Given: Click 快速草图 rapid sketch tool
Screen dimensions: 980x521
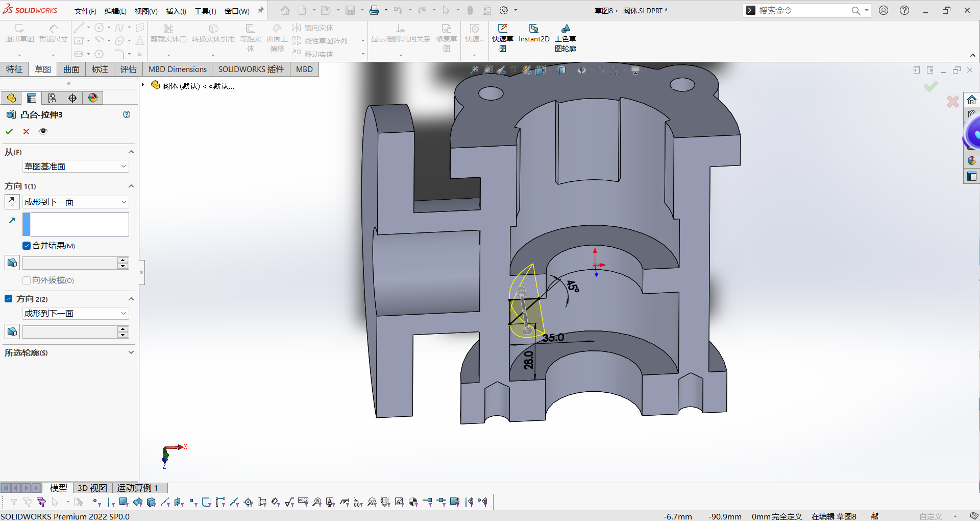Looking at the screenshot, I should tap(503, 38).
